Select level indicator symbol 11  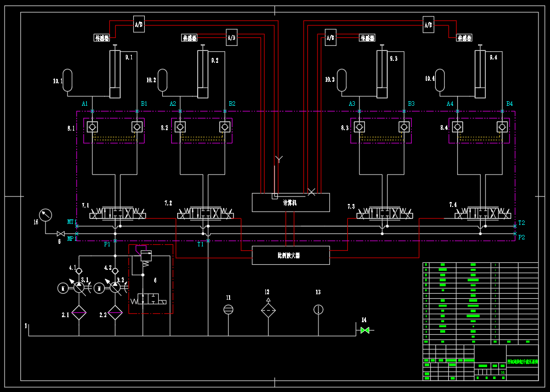229,310
